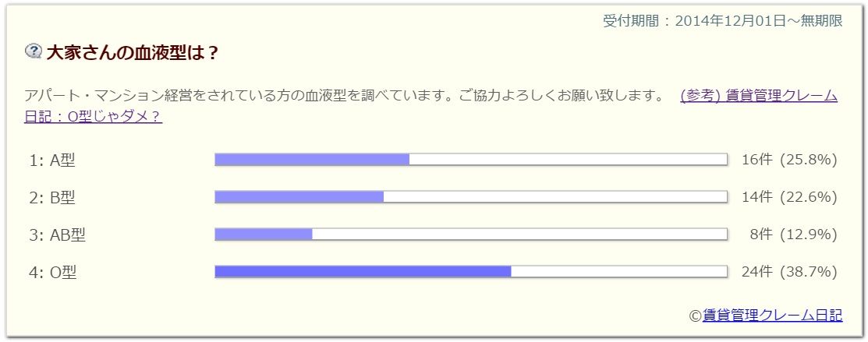Click the poll title 大家さんの血液型は?

(x=132, y=52)
